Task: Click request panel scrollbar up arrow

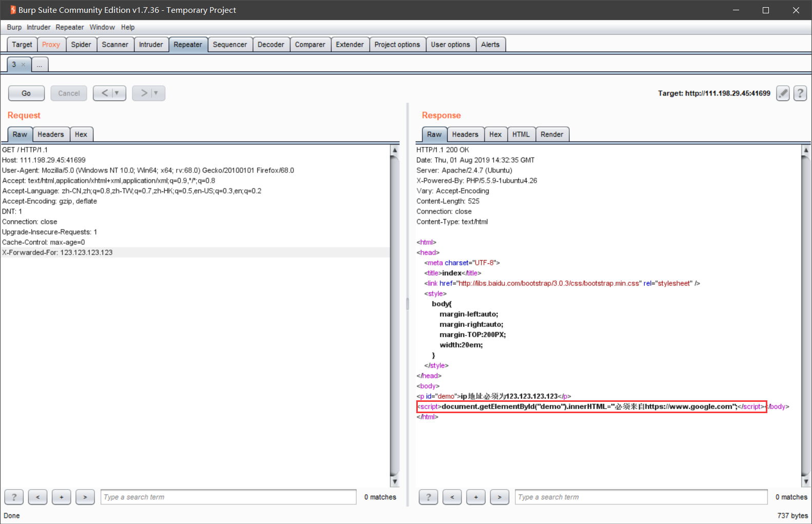Action: [395, 150]
